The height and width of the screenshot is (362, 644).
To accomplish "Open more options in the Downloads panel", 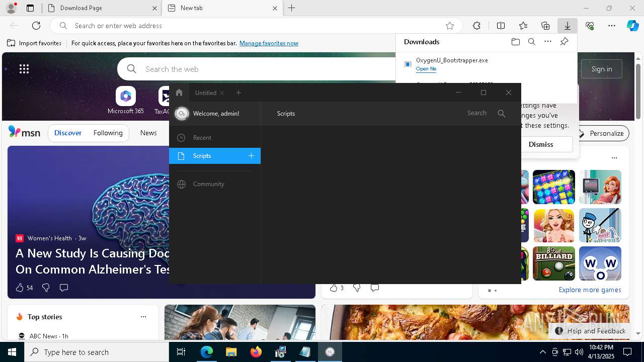I will click(x=548, y=42).
